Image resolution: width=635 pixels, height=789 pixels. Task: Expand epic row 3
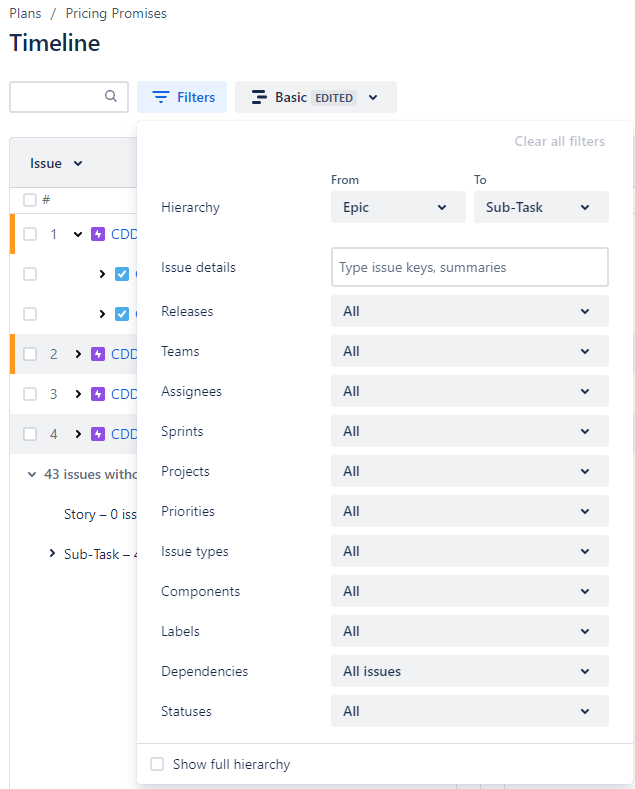(77, 393)
